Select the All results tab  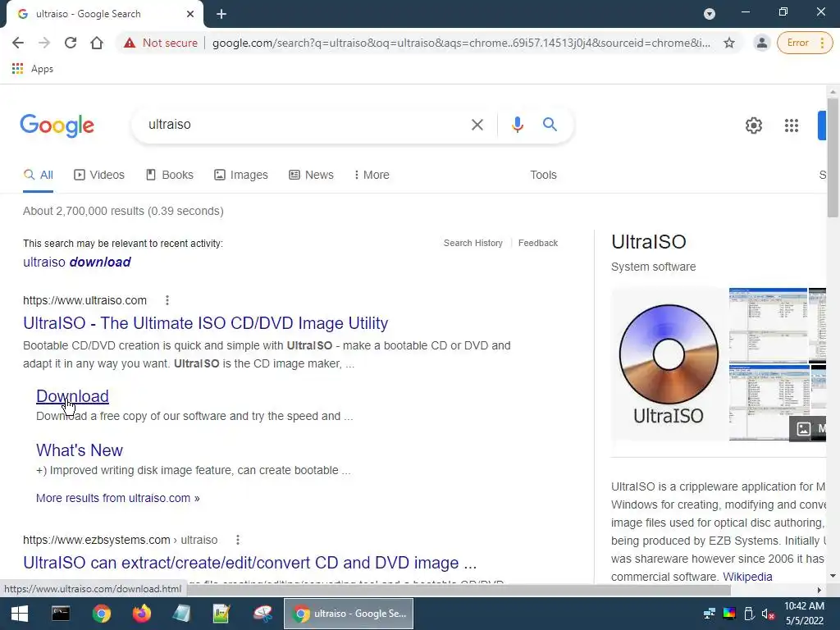(x=38, y=176)
